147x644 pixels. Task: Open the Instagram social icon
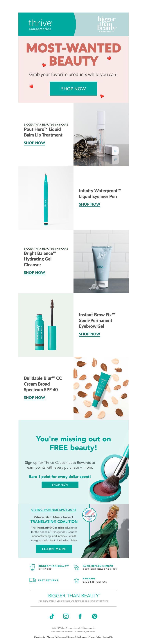pos(66,616)
